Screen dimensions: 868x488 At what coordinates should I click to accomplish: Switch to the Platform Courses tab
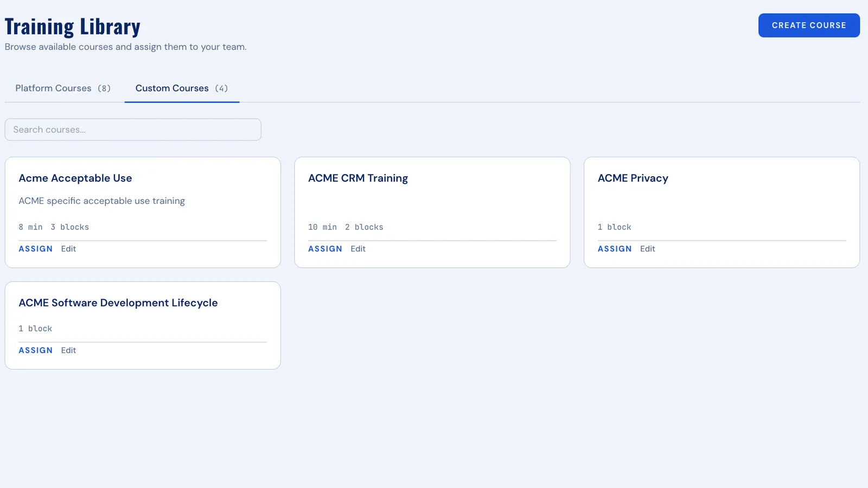tap(63, 88)
